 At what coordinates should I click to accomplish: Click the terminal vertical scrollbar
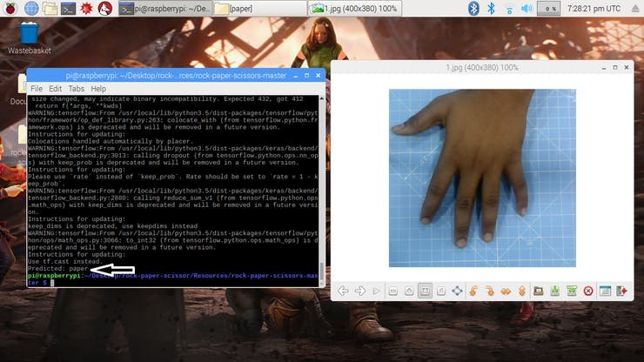tap(322, 191)
